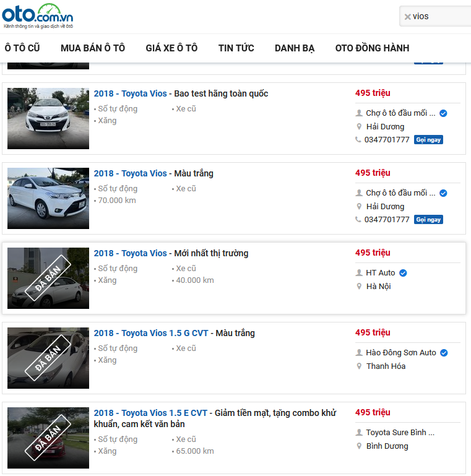Click verified badge in Bao test hãng listing

coord(443,113)
